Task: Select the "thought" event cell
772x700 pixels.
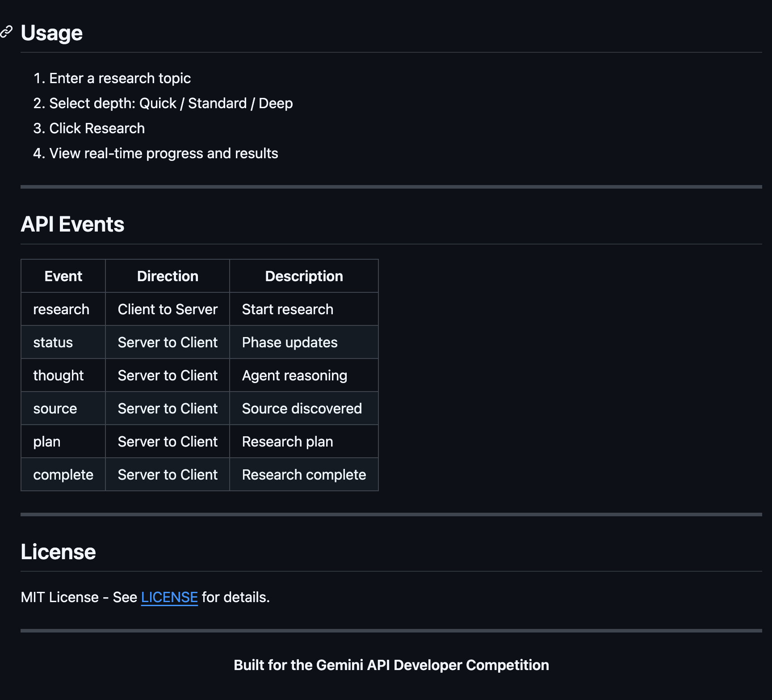Action: [x=59, y=375]
